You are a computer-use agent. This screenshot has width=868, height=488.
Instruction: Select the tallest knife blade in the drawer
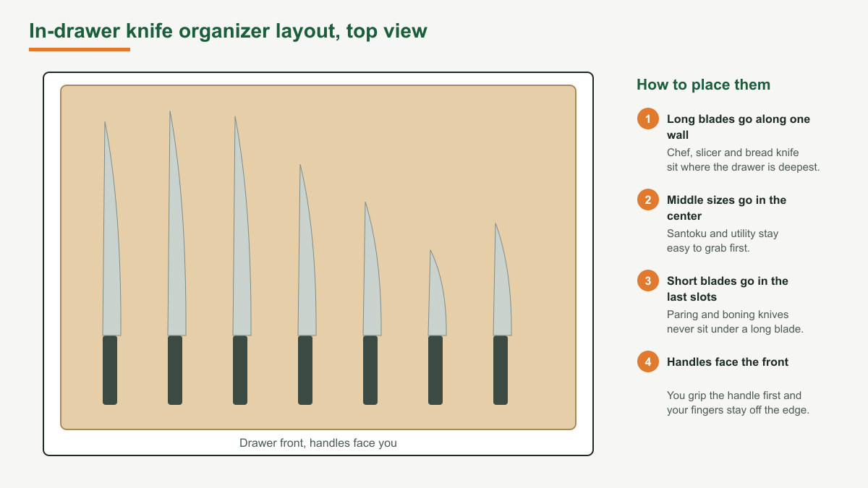tap(176, 223)
